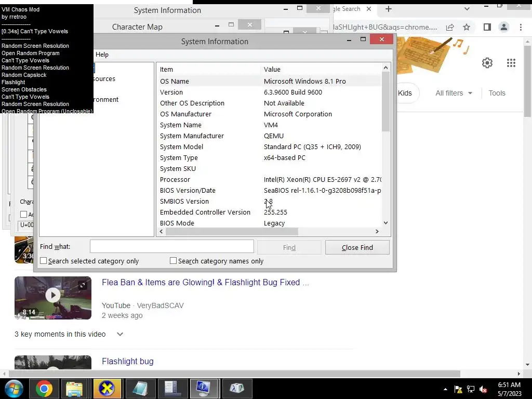Click Tools in Google search bar
Viewport: 532px width, 399px height.
click(497, 93)
